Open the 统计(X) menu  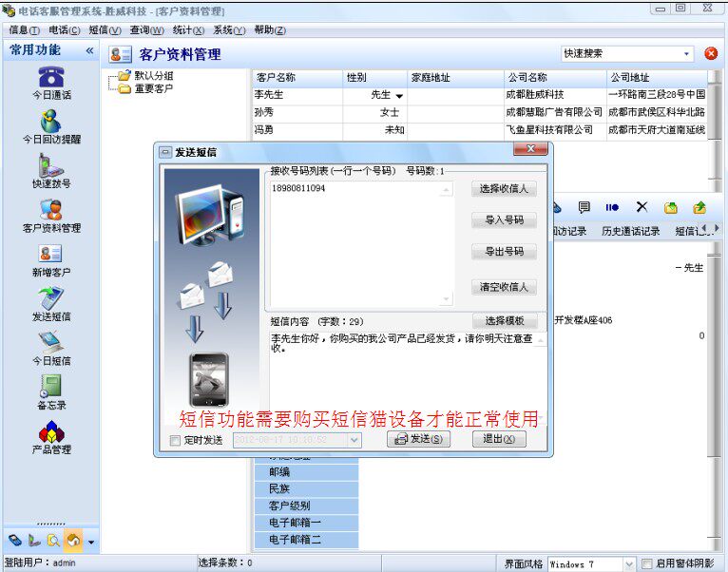click(x=188, y=30)
